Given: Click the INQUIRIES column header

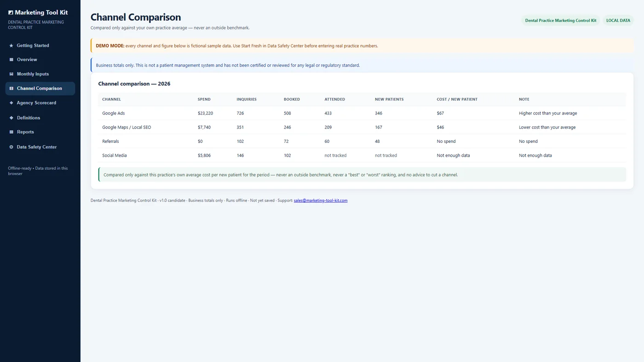Looking at the screenshot, I should tap(247, 99).
